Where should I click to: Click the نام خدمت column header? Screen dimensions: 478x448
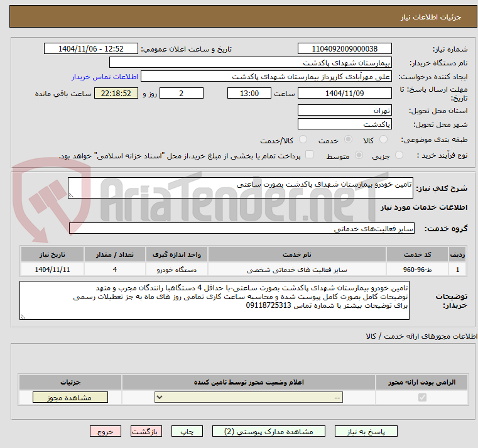click(296, 254)
